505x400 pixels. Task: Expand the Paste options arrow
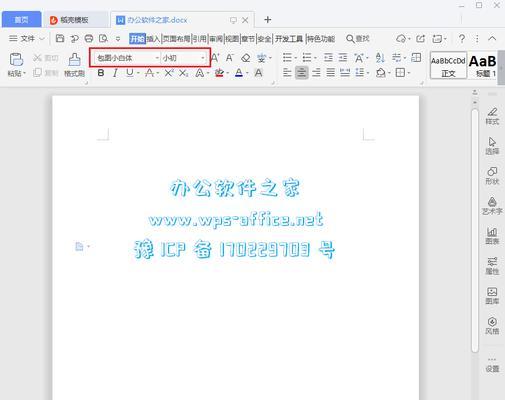point(24,73)
